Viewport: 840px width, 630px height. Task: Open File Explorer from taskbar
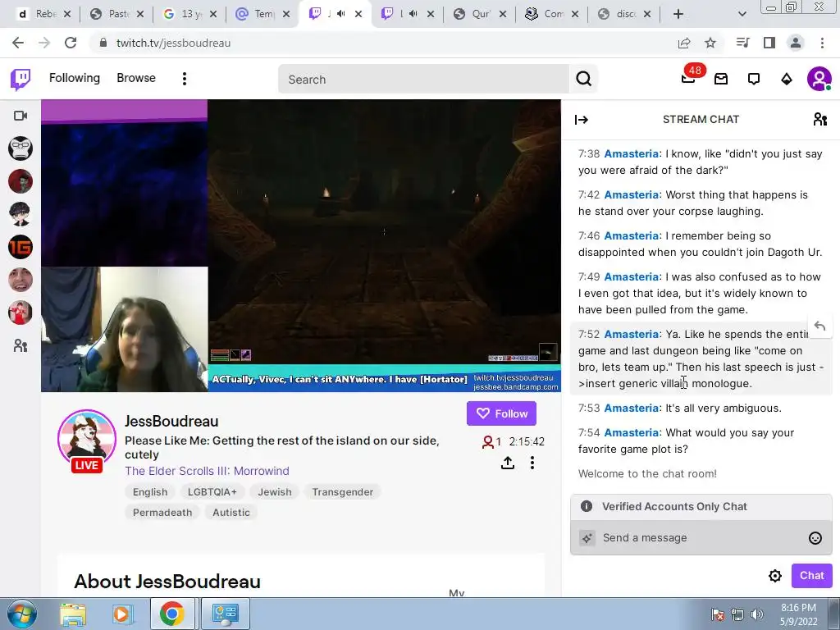click(73, 614)
